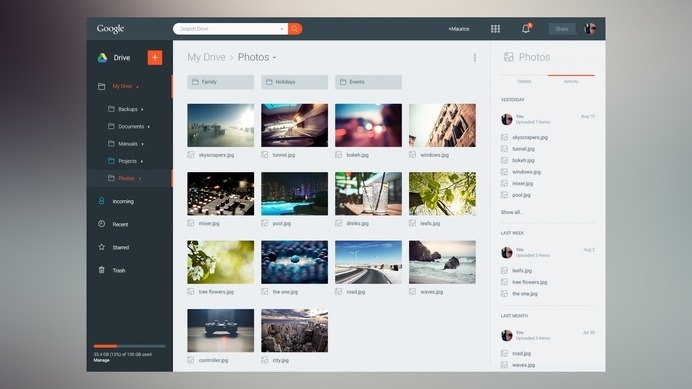
Task: Click the Holidays folder icon
Action: pos(269,82)
